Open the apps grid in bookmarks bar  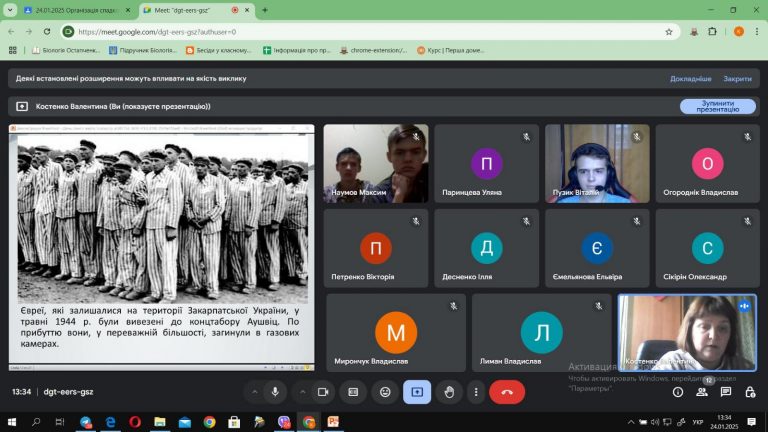(13, 50)
